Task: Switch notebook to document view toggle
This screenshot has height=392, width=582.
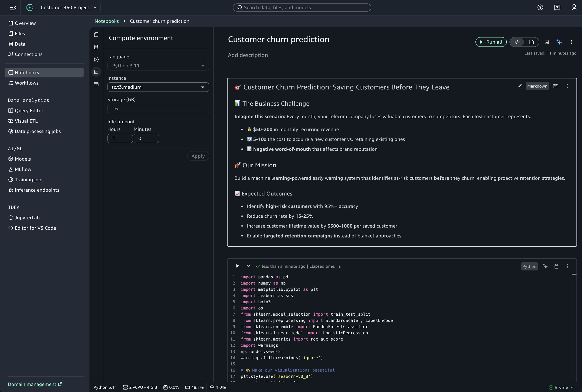Action: [532, 42]
